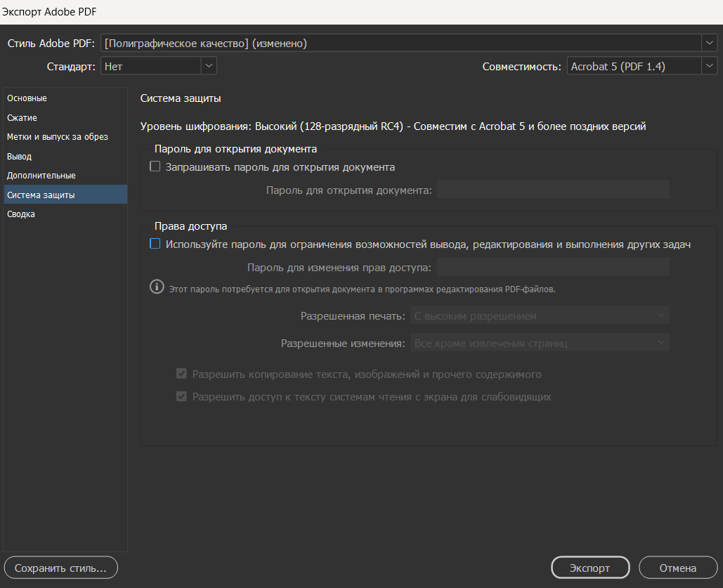Toggle screen reader access checkbox for слабовидящих
The height and width of the screenshot is (588, 723).
181,396
